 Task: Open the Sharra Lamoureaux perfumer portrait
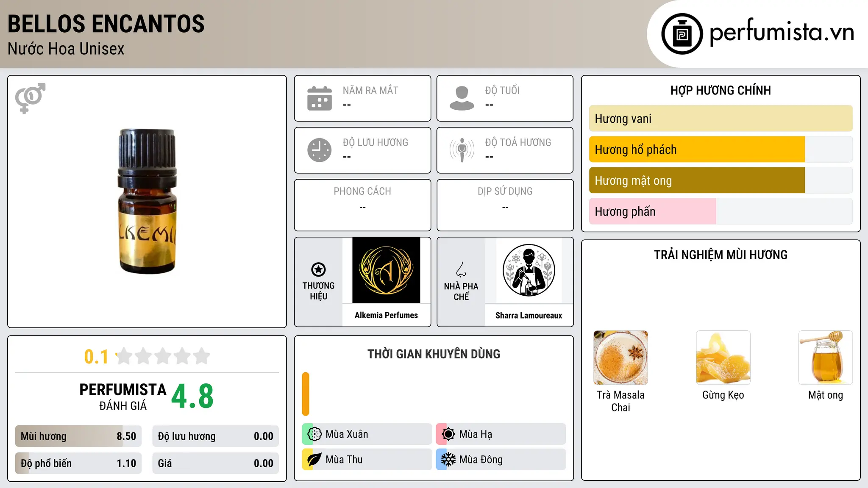pyautogui.click(x=529, y=270)
